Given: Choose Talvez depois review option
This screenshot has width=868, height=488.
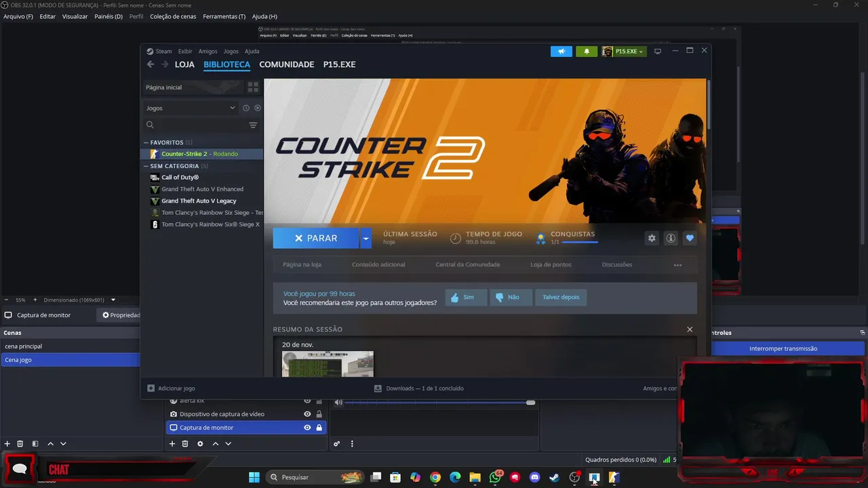Looking at the screenshot, I should (561, 297).
